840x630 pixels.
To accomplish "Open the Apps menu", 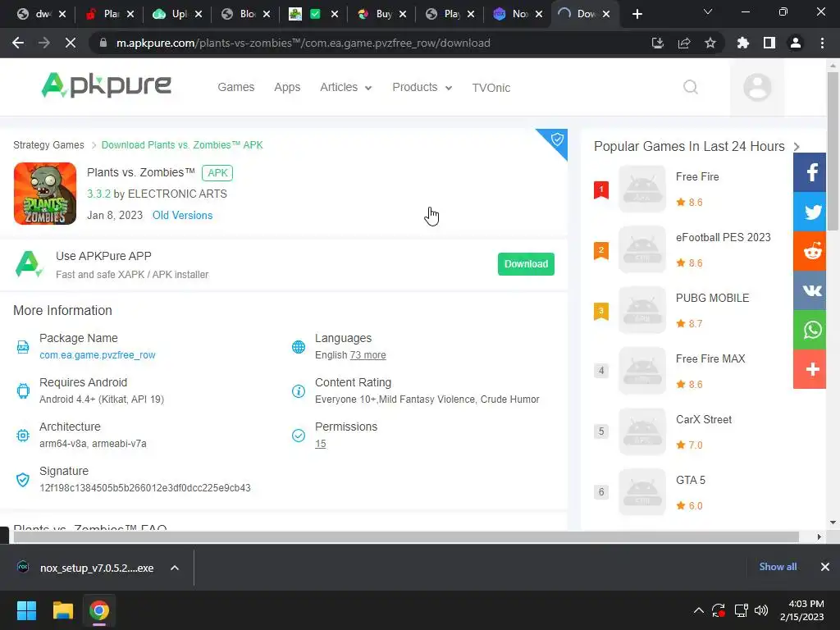I will click(x=287, y=87).
